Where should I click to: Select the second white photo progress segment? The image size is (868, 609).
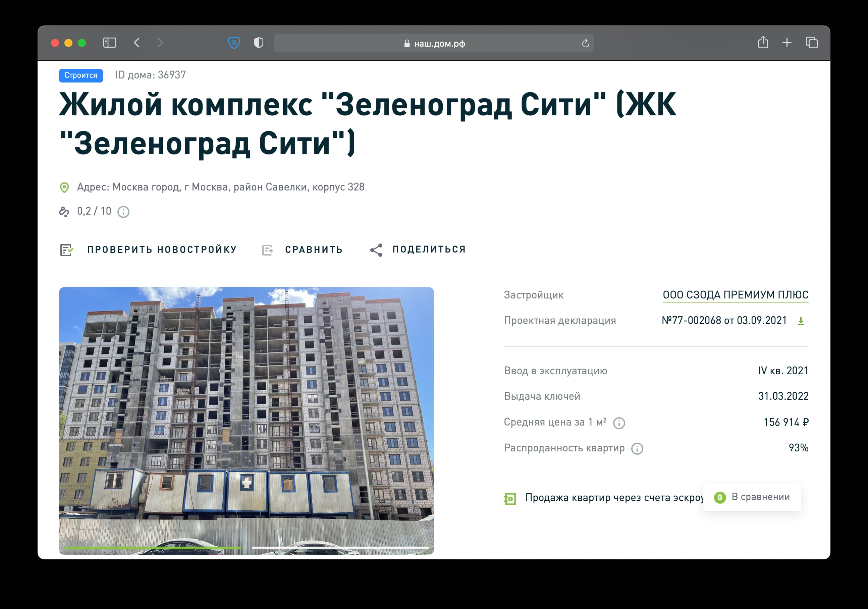[340, 547]
